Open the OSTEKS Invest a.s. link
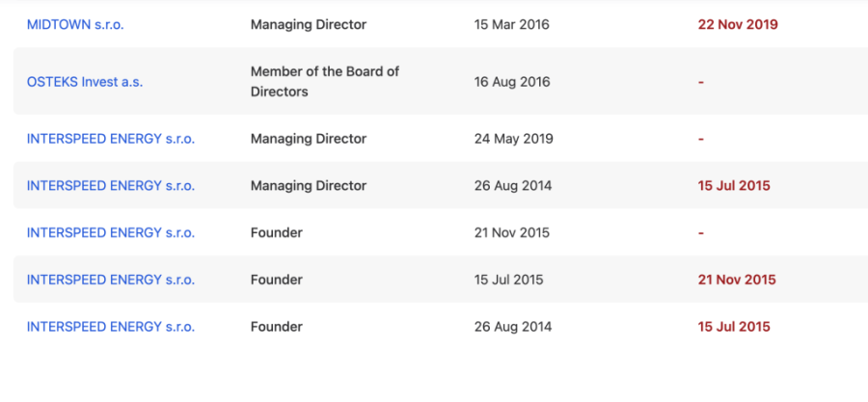The height and width of the screenshot is (402, 868). (85, 82)
